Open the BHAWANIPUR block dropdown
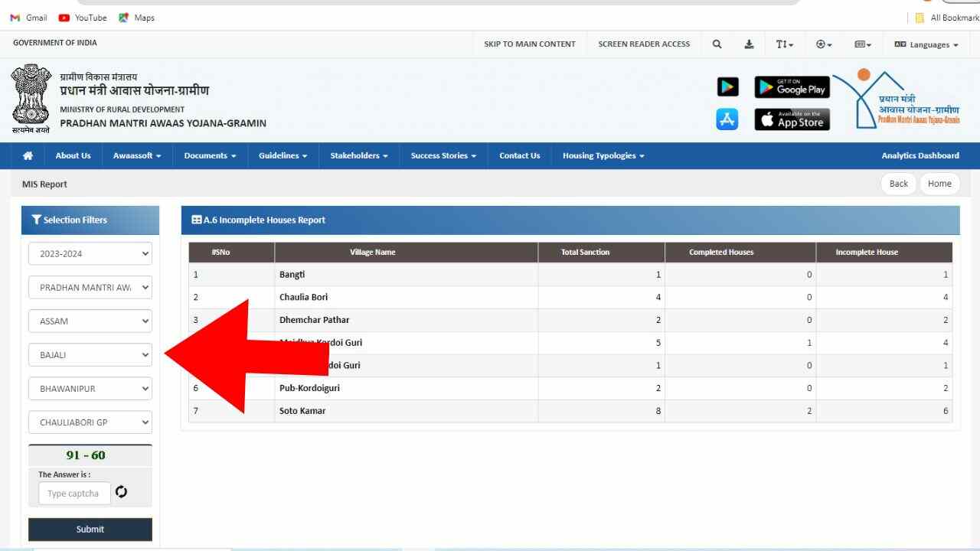 pyautogui.click(x=90, y=389)
